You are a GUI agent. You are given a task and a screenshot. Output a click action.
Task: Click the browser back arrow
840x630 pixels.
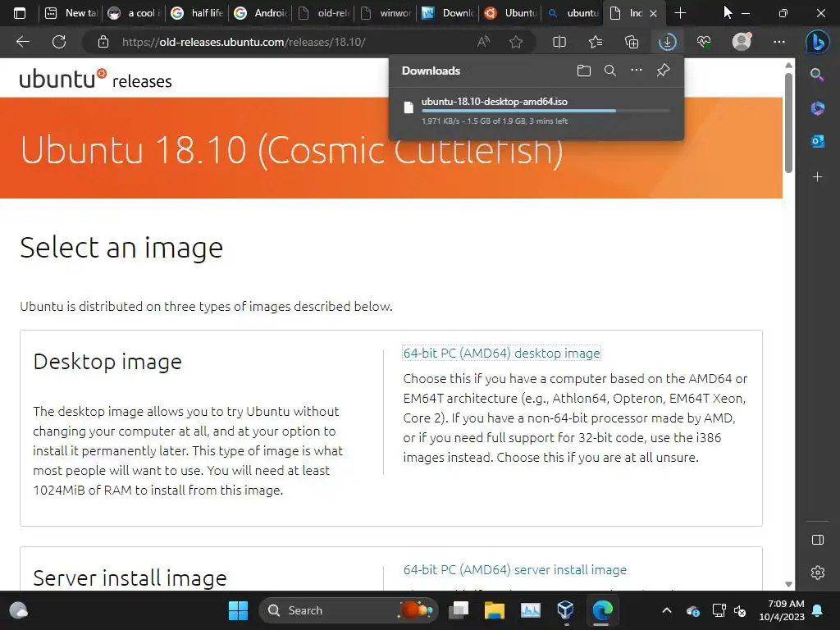point(22,42)
